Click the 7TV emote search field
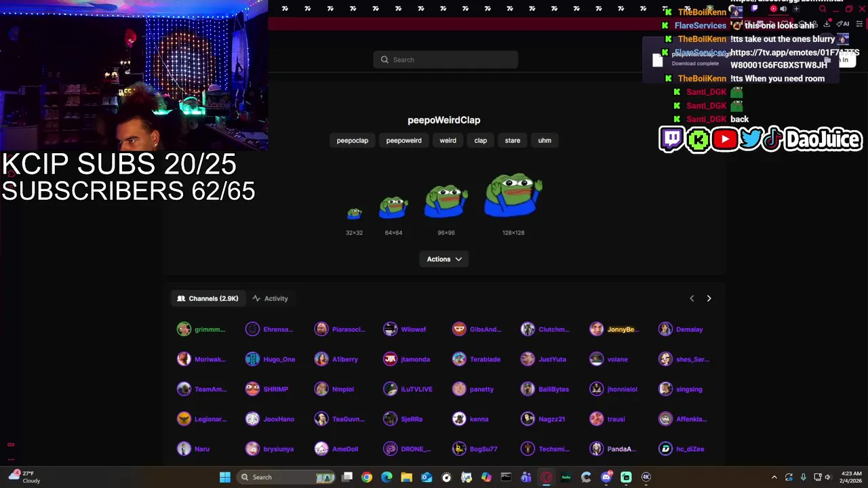868x488 pixels. pos(446,60)
